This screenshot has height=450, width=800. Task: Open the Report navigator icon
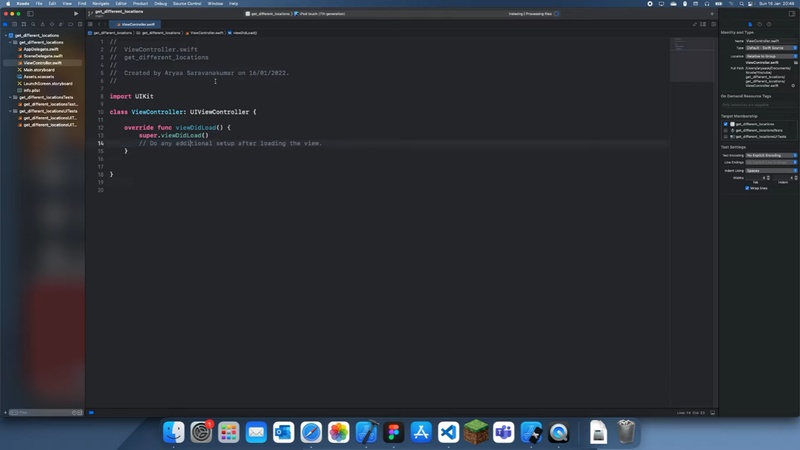point(80,24)
